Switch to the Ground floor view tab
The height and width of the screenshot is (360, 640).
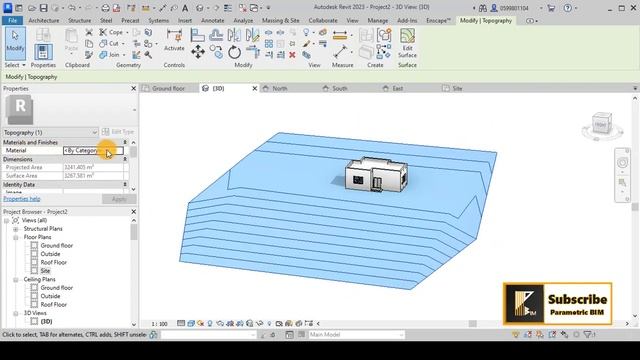pos(168,88)
